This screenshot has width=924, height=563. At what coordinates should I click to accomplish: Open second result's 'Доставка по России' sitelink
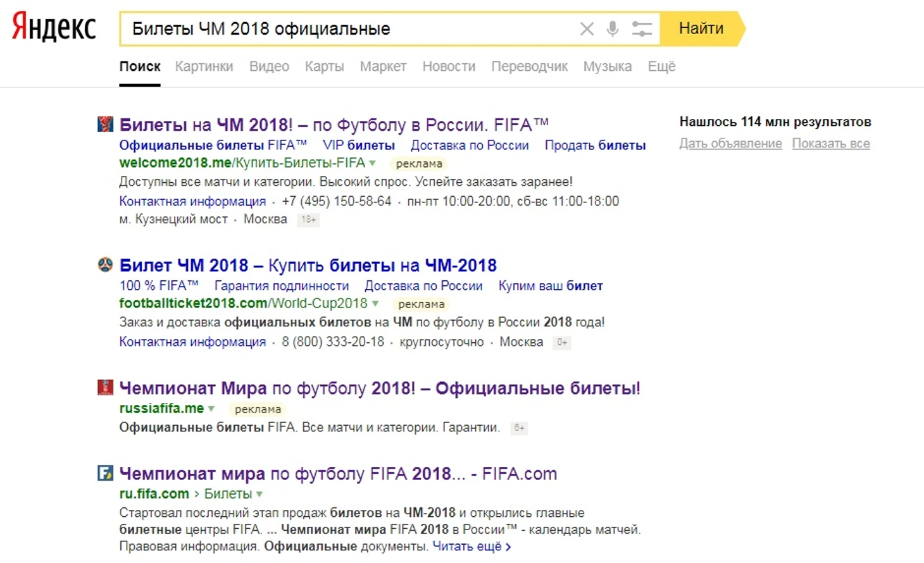(x=423, y=285)
